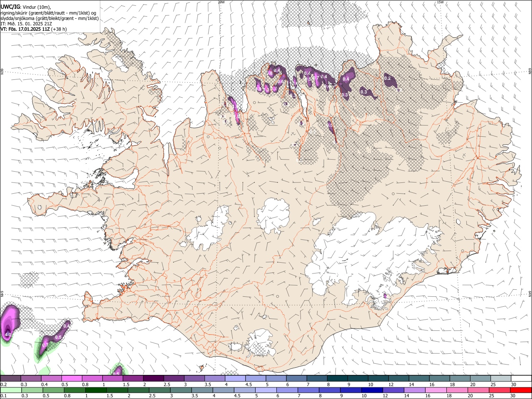Click the medium green 0.5 swatch in bottom legend row

click(54, 390)
